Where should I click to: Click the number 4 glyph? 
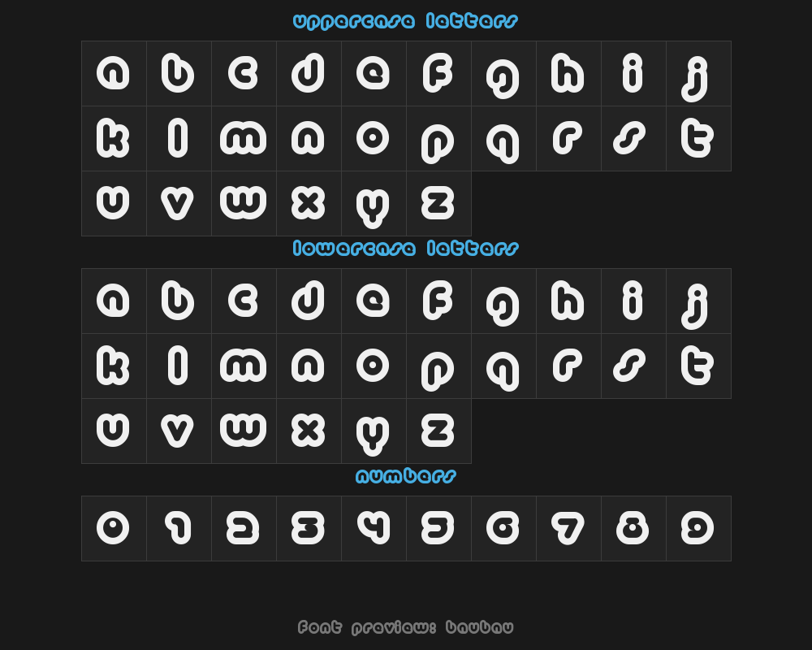point(374,529)
